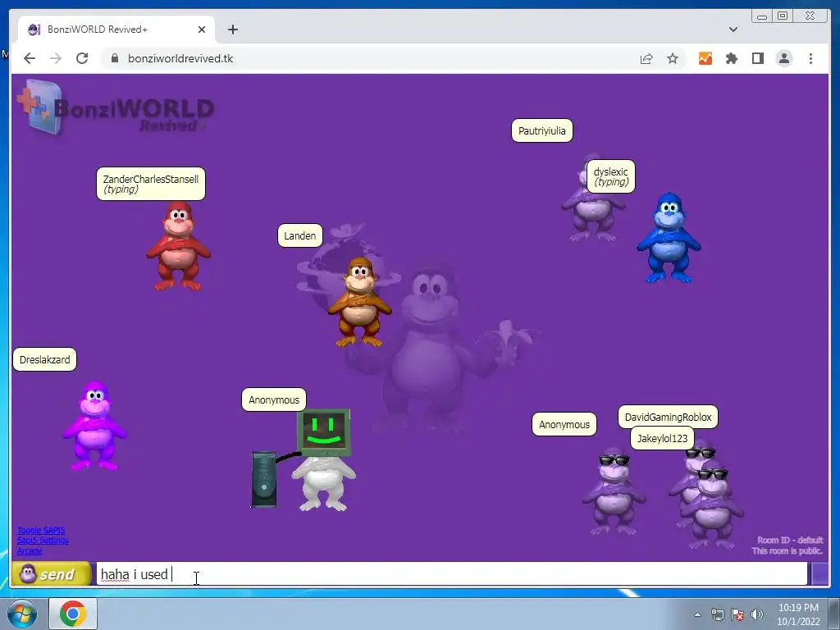
Task: Click the browser back arrow
Action: tap(30, 58)
